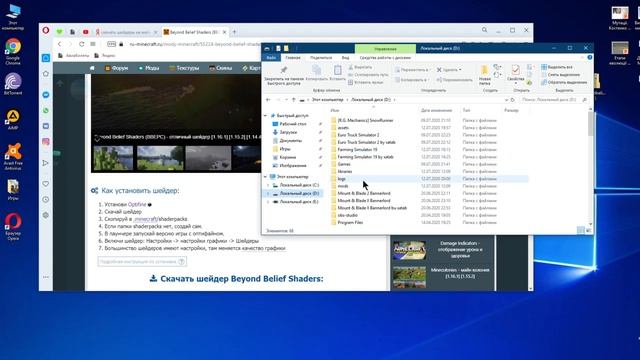Screen dimensions: 640x360
Task: Pin to Quick Access in Explorer ribbon
Action: (284, 75)
